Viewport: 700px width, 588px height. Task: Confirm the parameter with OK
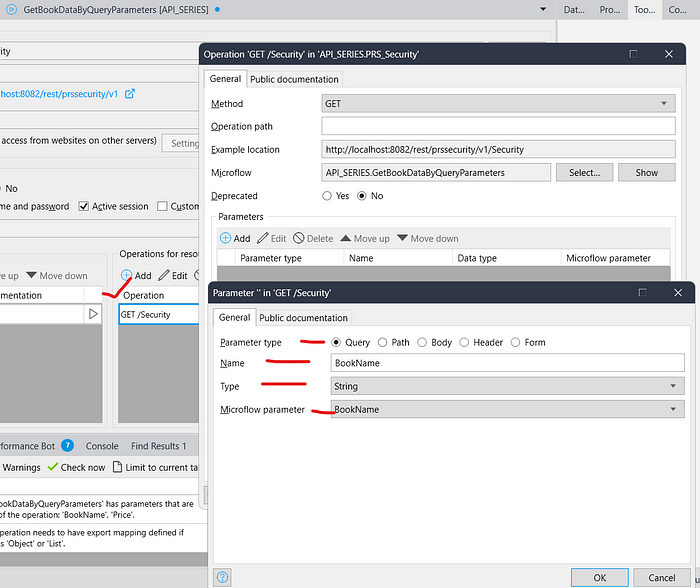(x=600, y=577)
